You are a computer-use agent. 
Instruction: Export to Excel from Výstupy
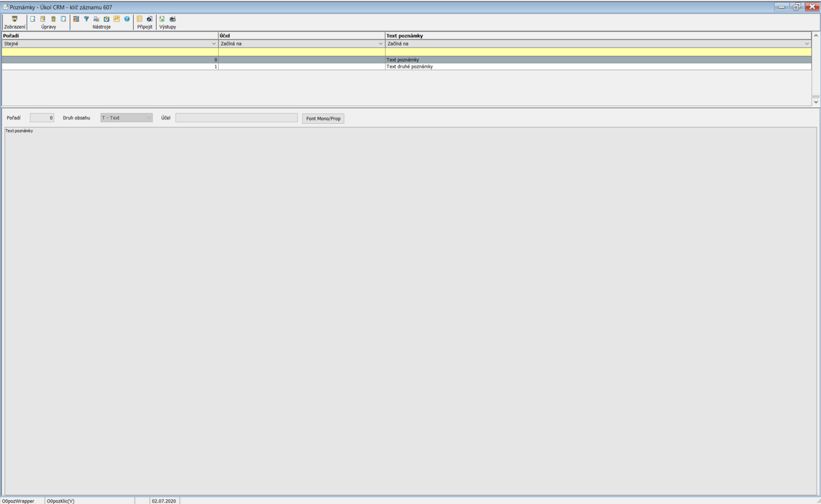click(x=162, y=19)
